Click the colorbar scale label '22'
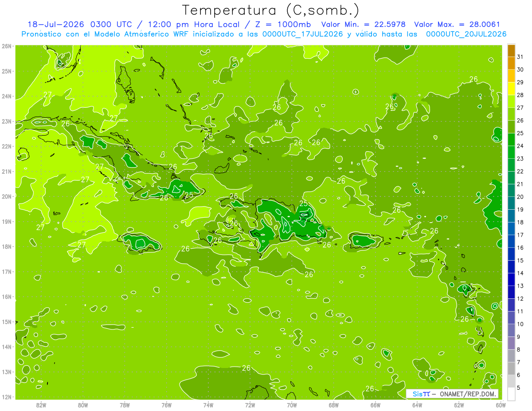The width and height of the screenshot is (532, 411). 520,171
